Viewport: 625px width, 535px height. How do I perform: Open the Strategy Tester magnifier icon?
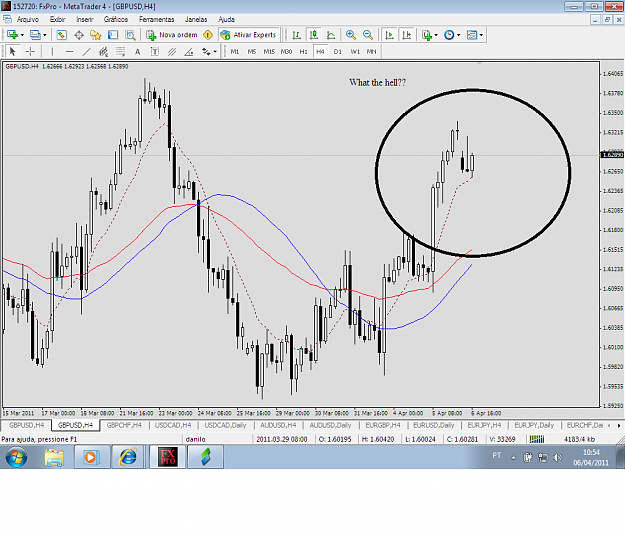(130, 35)
